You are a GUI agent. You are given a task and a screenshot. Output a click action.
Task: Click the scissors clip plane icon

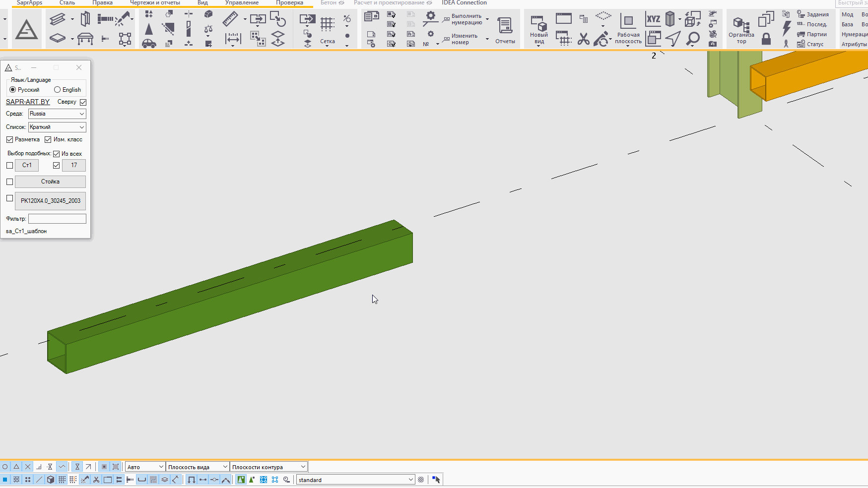tap(584, 39)
